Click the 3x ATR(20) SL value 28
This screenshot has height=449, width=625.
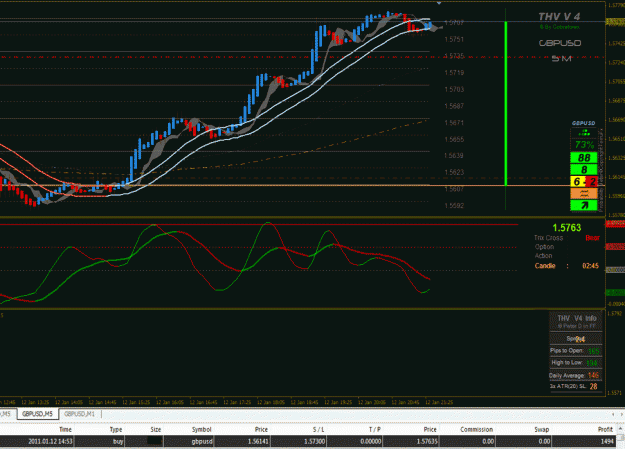pos(594,386)
